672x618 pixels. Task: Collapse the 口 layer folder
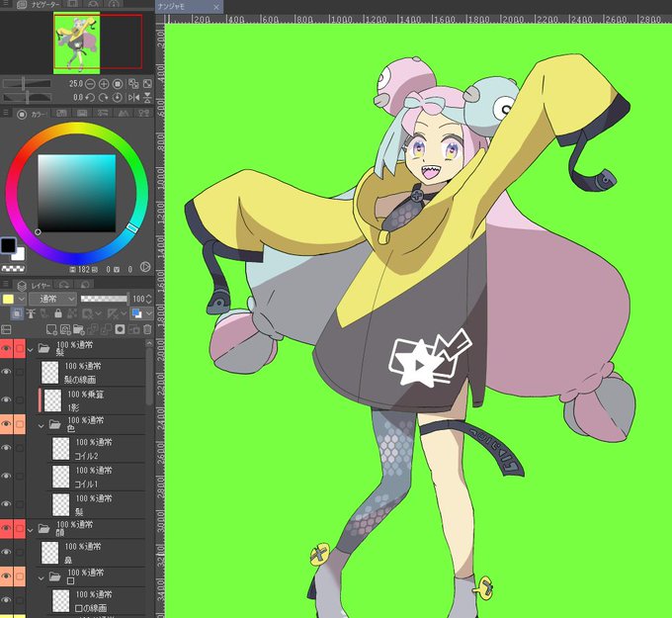(x=42, y=578)
